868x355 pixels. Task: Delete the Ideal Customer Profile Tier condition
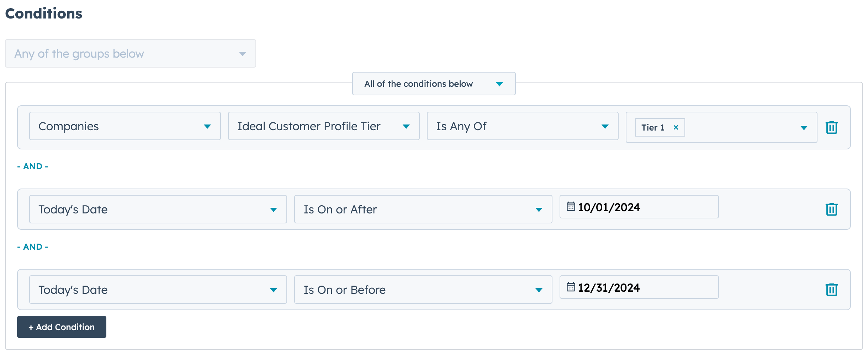[x=831, y=127]
